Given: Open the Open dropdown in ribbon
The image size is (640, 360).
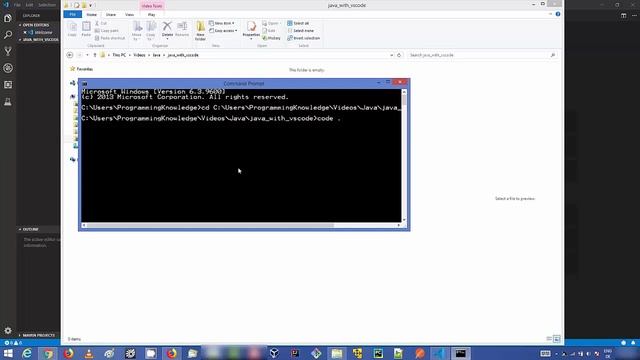Looking at the screenshot, I should point(271,23).
